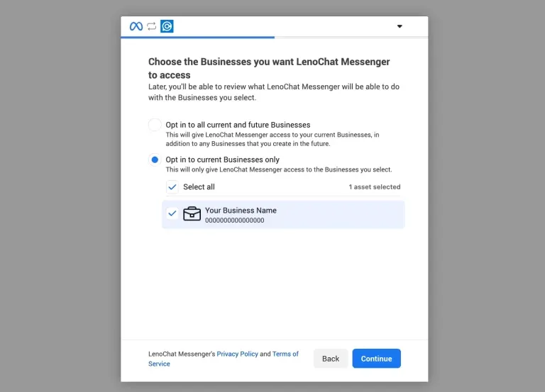Click the 'Select all' label text
The image size is (545, 392).
point(199,187)
